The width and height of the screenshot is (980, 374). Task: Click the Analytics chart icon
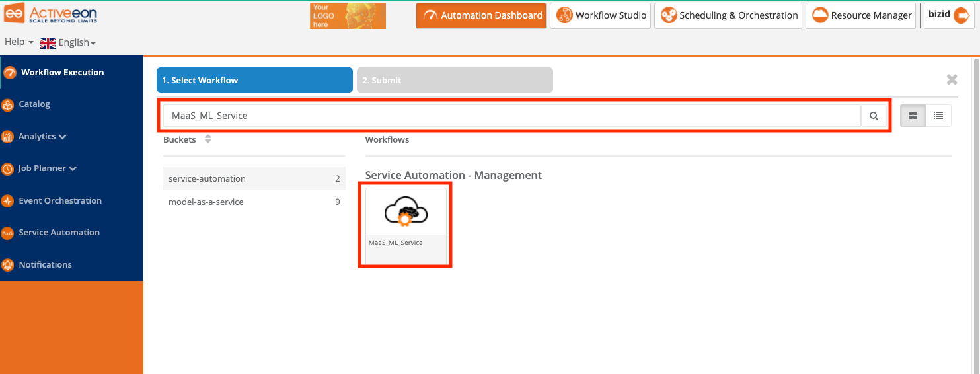click(8, 137)
